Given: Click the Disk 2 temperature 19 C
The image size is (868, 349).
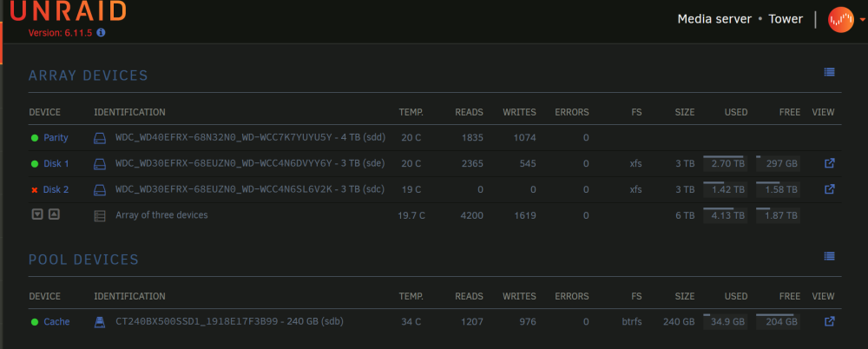Looking at the screenshot, I should 411,190.
